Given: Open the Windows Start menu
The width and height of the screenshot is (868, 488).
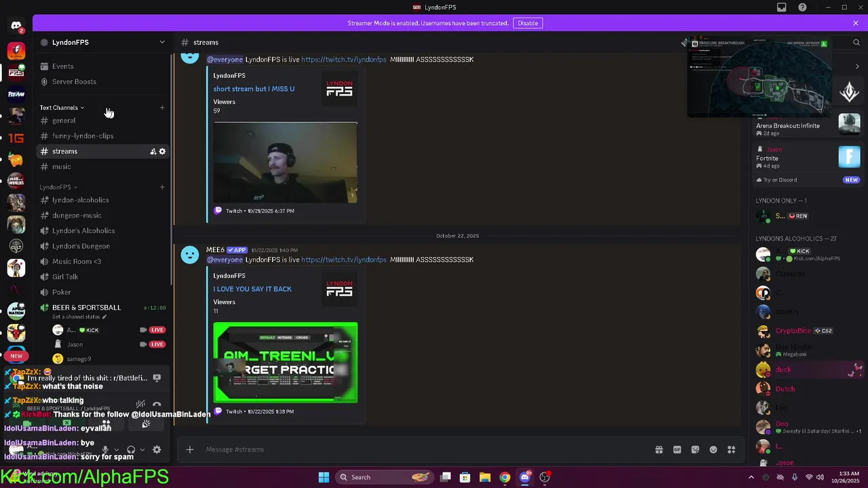Looking at the screenshot, I should [x=323, y=477].
